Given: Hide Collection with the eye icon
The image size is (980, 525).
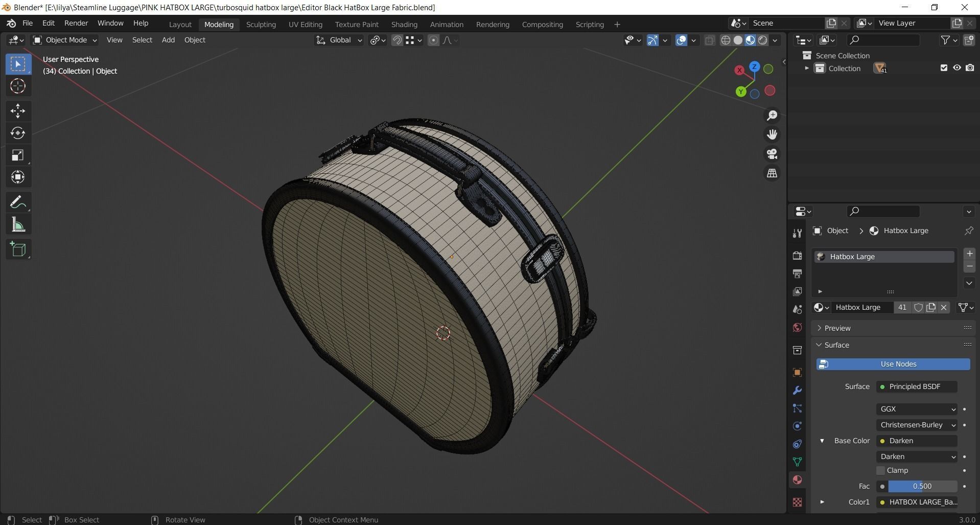Looking at the screenshot, I should pyautogui.click(x=956, y=68).
